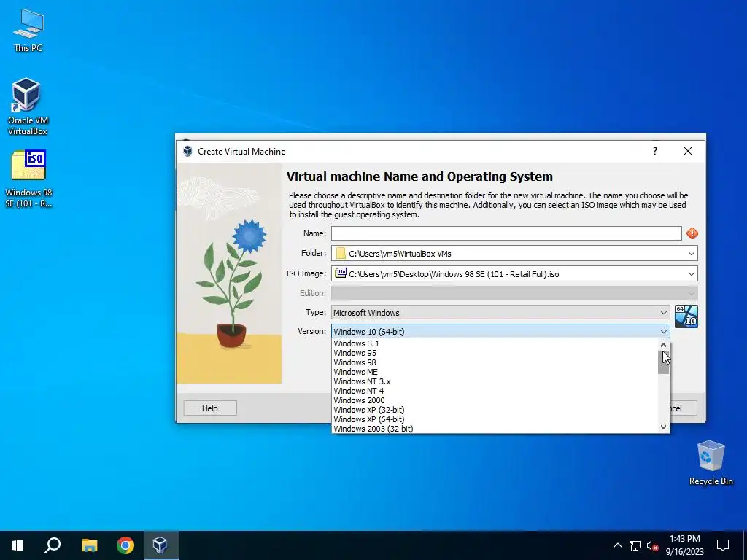Click the Name field warning icon

coord(692,233)
